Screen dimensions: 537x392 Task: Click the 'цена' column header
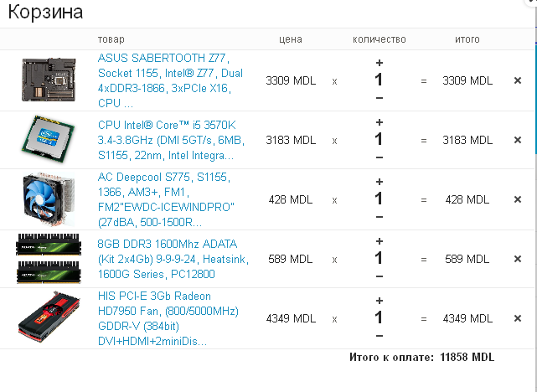point(291,39)
